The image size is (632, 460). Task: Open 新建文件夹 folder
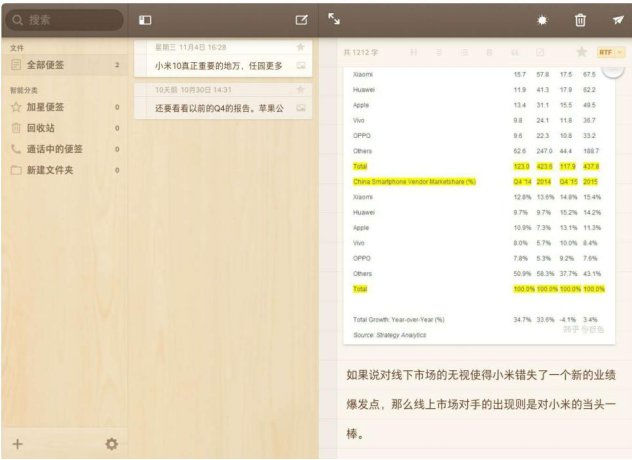(x=64, y=170)
